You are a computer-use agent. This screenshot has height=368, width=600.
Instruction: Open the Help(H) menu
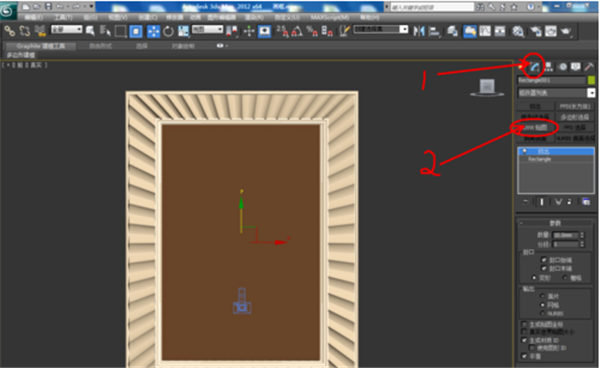[370, 18]
